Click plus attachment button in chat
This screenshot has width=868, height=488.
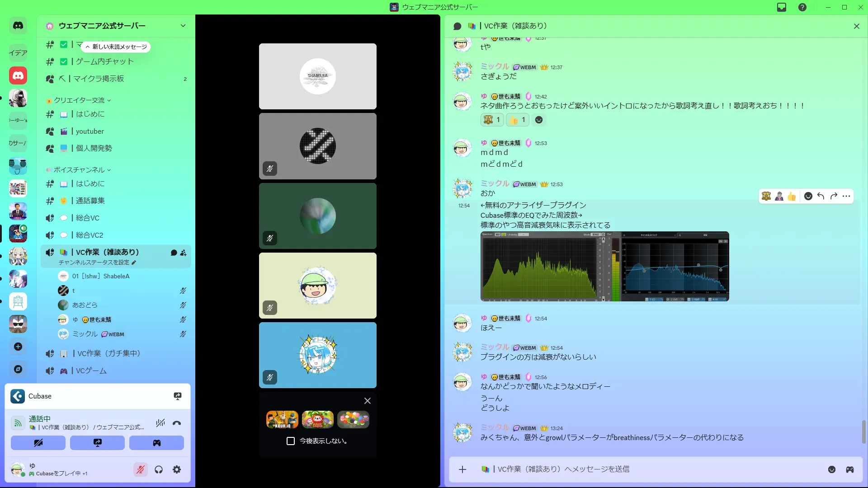(x=462, y=469)
